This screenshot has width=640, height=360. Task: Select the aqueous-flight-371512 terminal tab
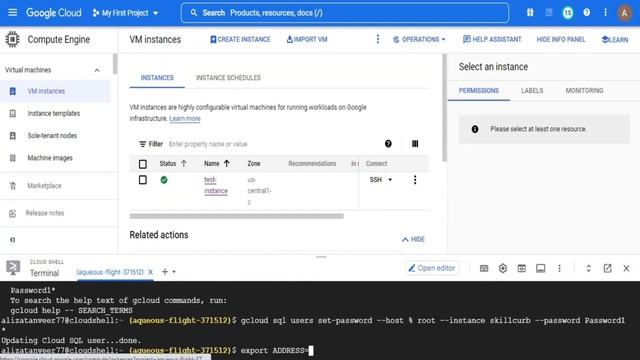tap(110, 272)
